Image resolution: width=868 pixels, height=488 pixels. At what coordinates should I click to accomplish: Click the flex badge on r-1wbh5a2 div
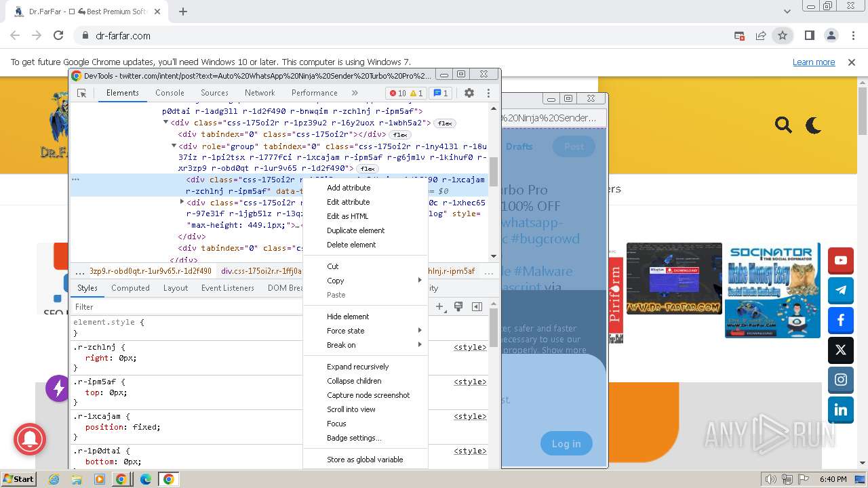(445, 123)
